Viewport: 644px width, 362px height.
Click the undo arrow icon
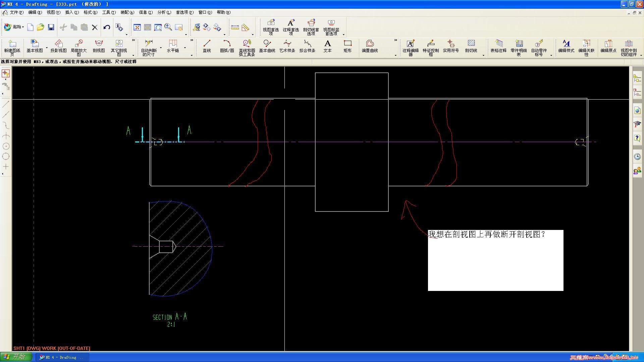pyautogui.click(x=107, y=27)
